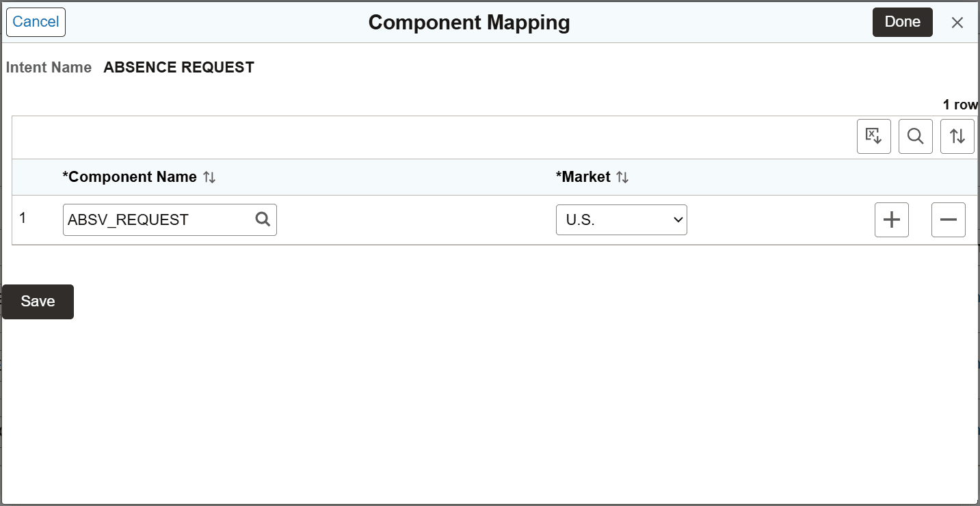The width and height of the screenshot is (980, 506).
Task: Open the grid Find search icon
Action: point(916,136)
